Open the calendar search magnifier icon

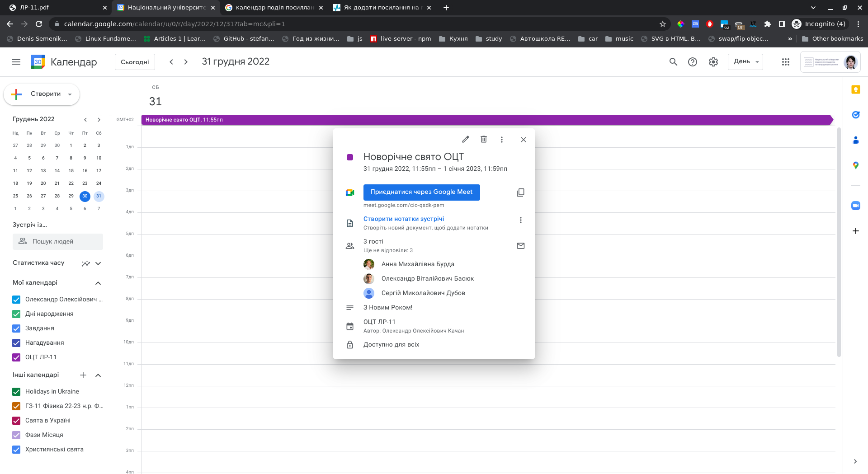click(673, 62)
